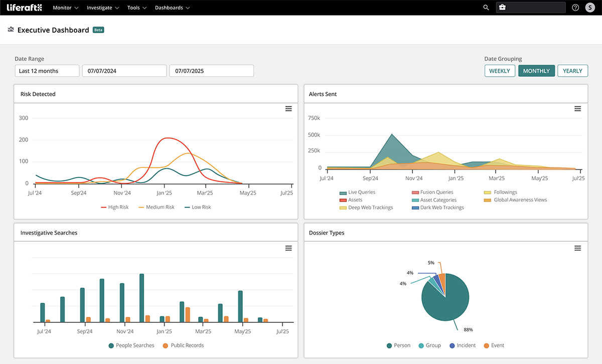The height and width of the screenshot is (364, 602).
Task: Open the help question mark icon
Action: (575, 8)
